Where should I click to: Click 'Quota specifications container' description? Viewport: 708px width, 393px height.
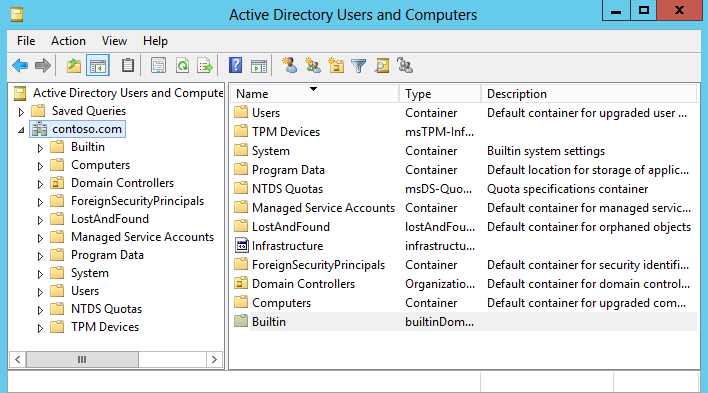(x=568, y=189)
